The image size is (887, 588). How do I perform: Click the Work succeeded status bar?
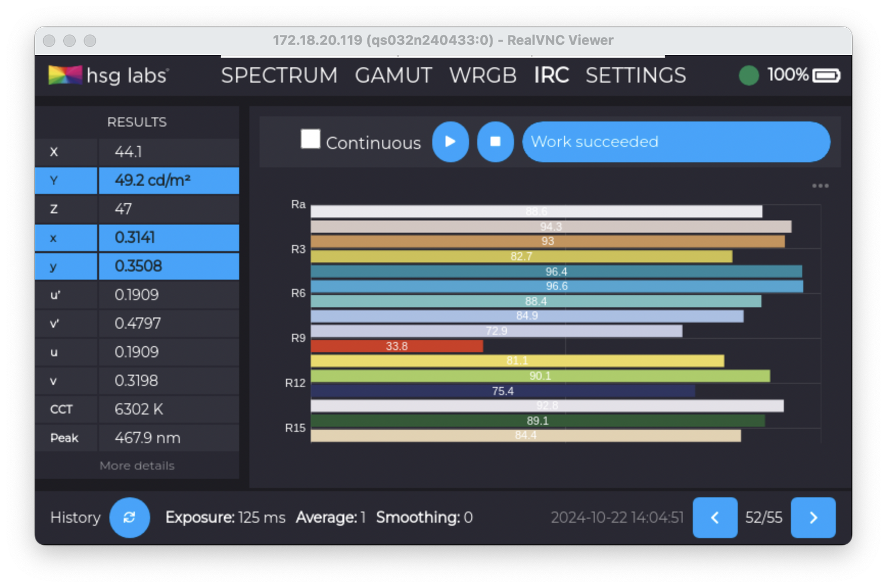(x=676, y=142)
